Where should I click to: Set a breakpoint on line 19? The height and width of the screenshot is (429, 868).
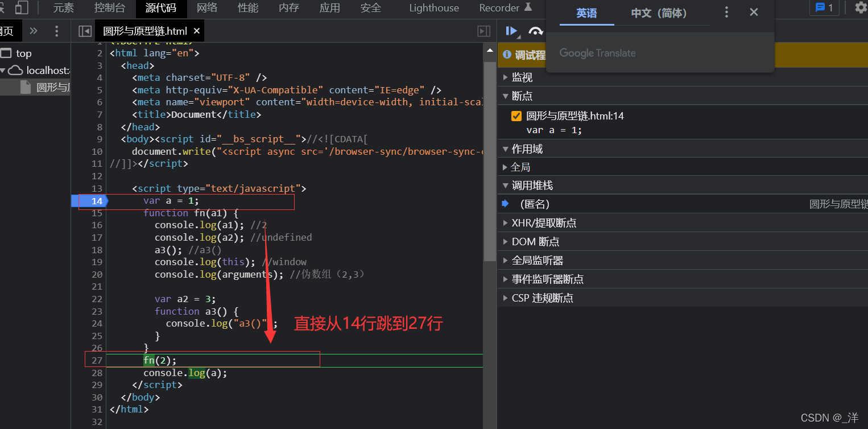tap(96, 262)
